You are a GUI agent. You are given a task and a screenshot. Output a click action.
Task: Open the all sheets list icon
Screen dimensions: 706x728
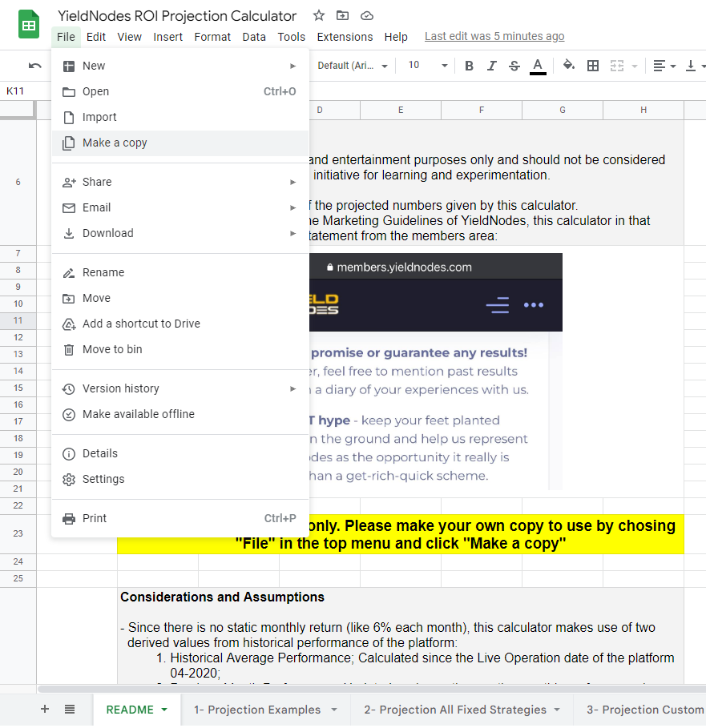69,709
